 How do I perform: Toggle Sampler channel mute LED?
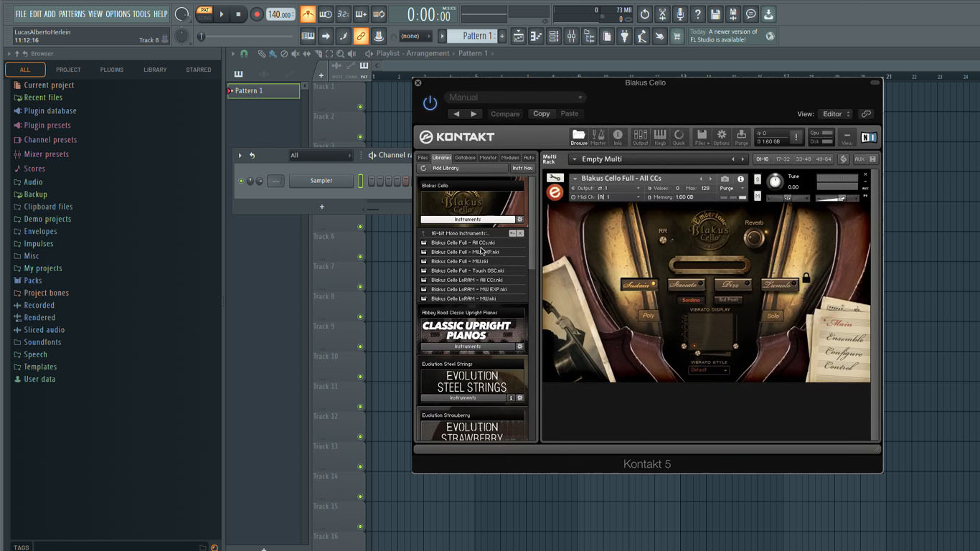point(241,181)
